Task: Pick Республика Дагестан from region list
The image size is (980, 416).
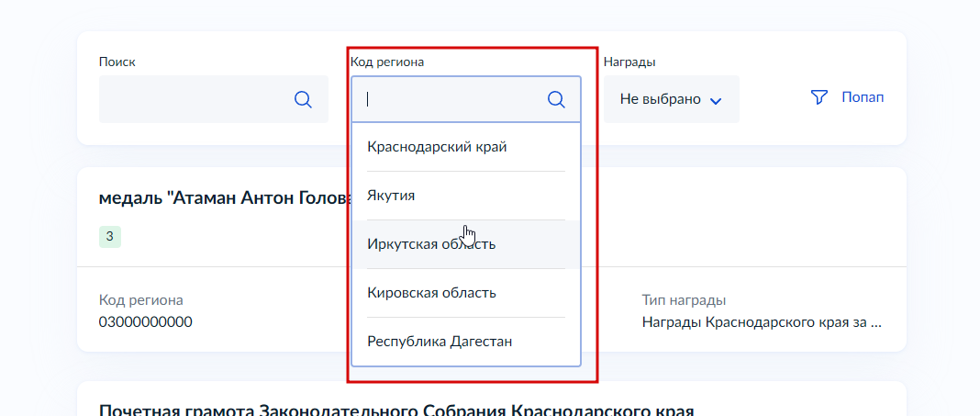Action: point(466,342)
